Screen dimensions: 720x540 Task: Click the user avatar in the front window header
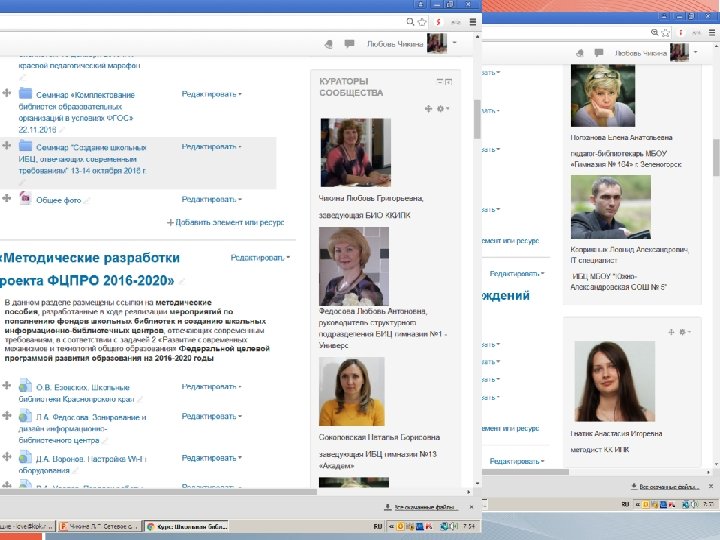pyautogui.click(x=437, y=43)
